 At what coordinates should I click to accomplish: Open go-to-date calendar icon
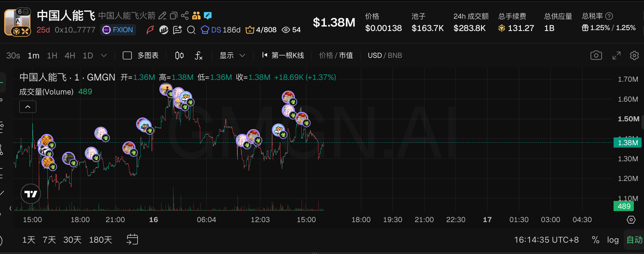[132, 239]
